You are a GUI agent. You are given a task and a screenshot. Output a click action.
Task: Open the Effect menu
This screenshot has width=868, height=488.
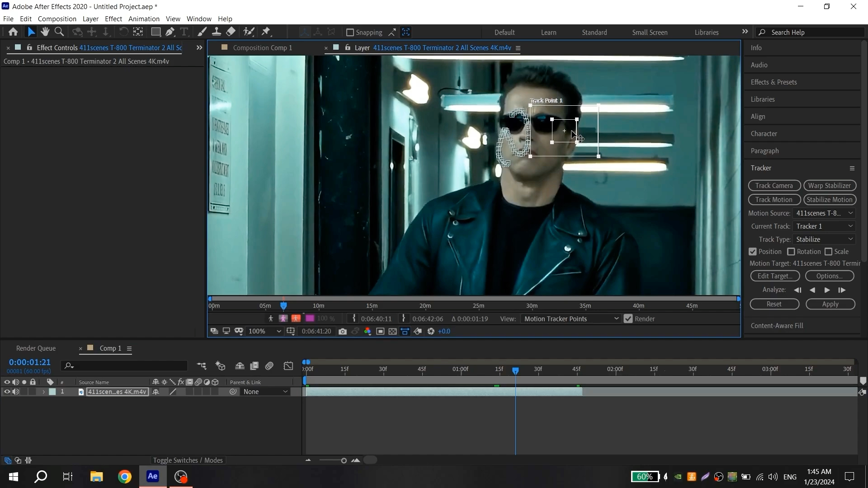(x=113, y=19)
